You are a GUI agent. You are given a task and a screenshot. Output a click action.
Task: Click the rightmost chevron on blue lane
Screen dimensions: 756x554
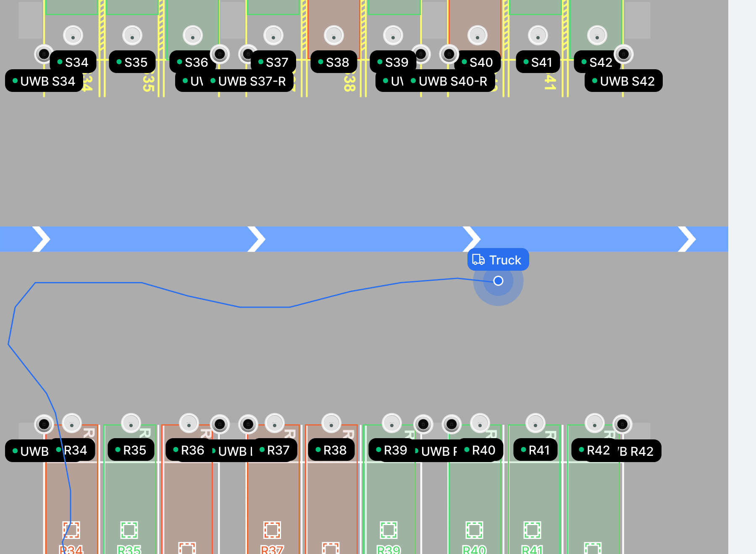687,239
